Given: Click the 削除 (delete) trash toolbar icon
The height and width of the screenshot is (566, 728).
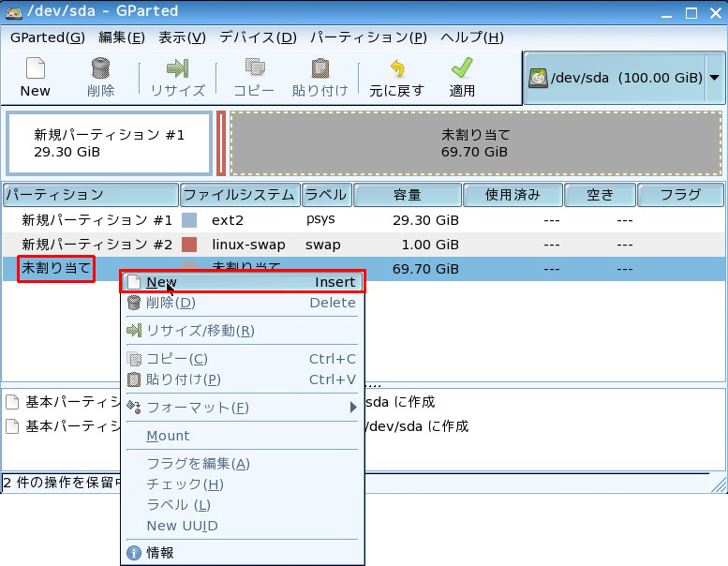Looking at the screenshot, I should (x=100, y=69).
